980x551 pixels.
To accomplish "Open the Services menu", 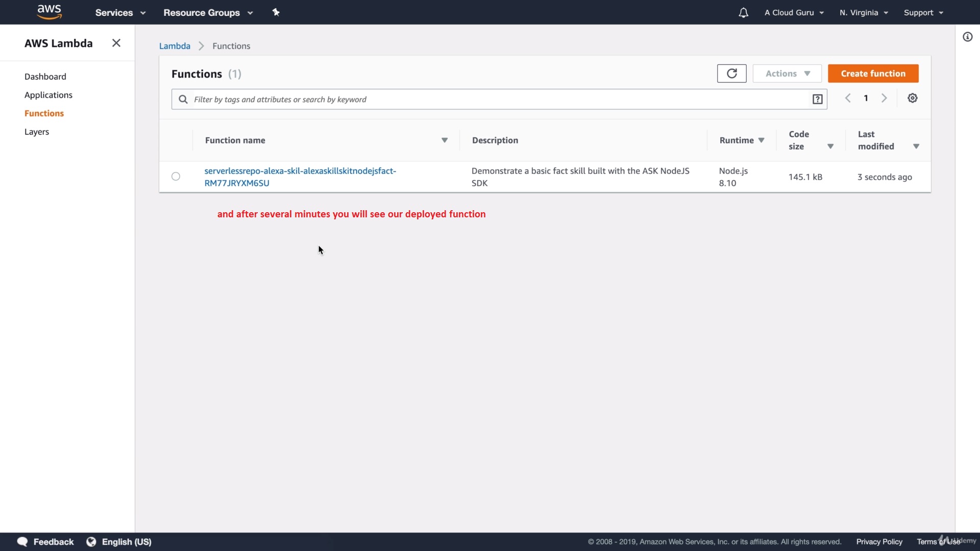I will 120,13.
